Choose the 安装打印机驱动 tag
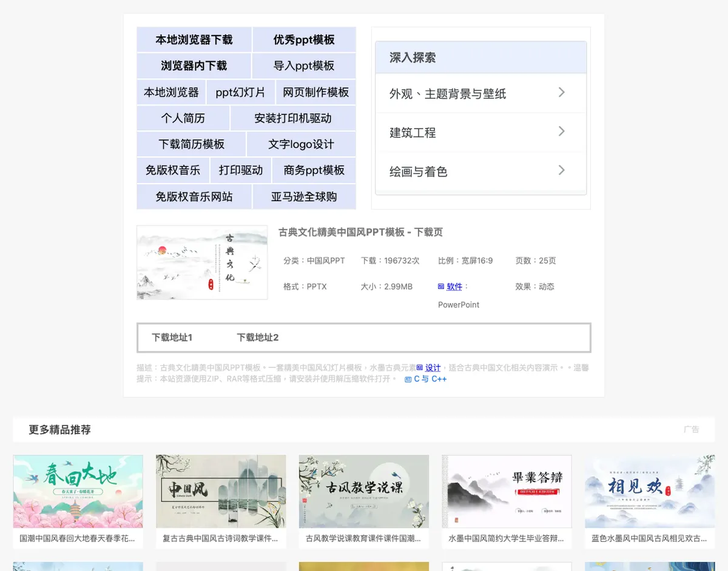Image resolution: width=728 pixels, height=571 pixels. 293,118
